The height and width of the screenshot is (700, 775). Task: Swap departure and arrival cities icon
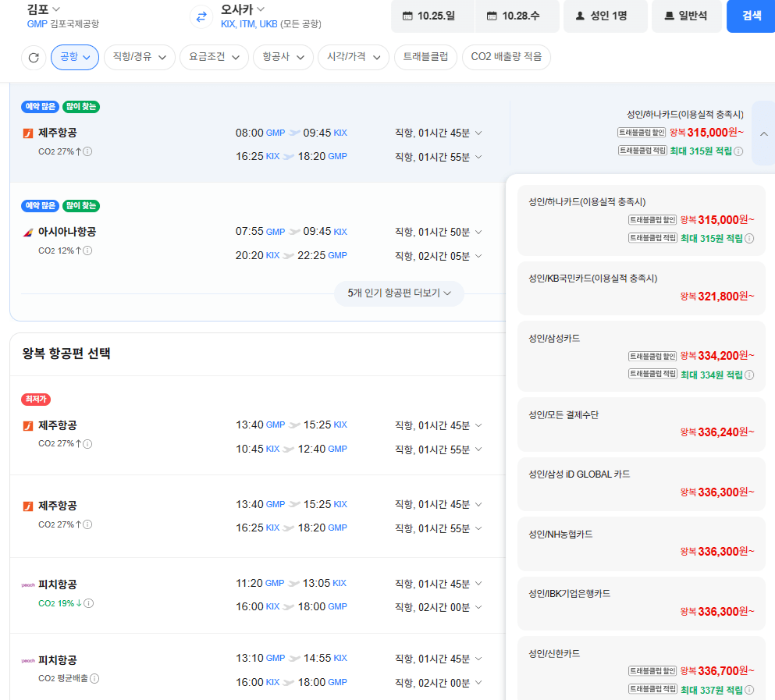click(201, 17)
